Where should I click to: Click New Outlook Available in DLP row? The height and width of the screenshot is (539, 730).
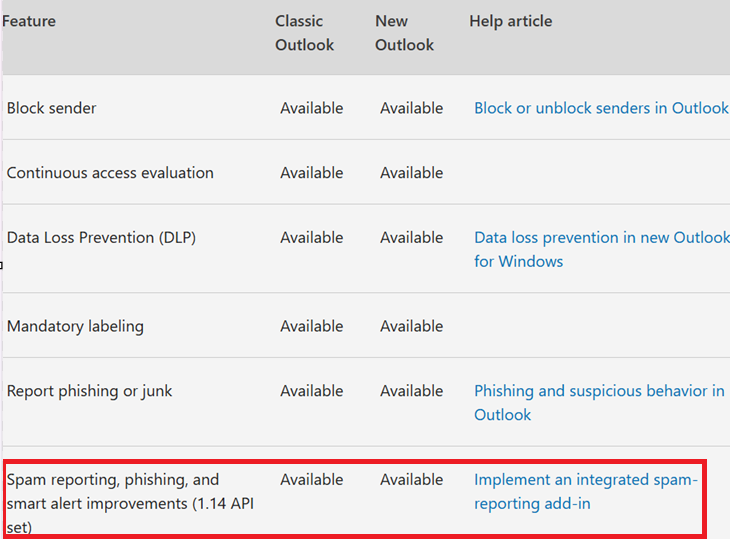412,237
